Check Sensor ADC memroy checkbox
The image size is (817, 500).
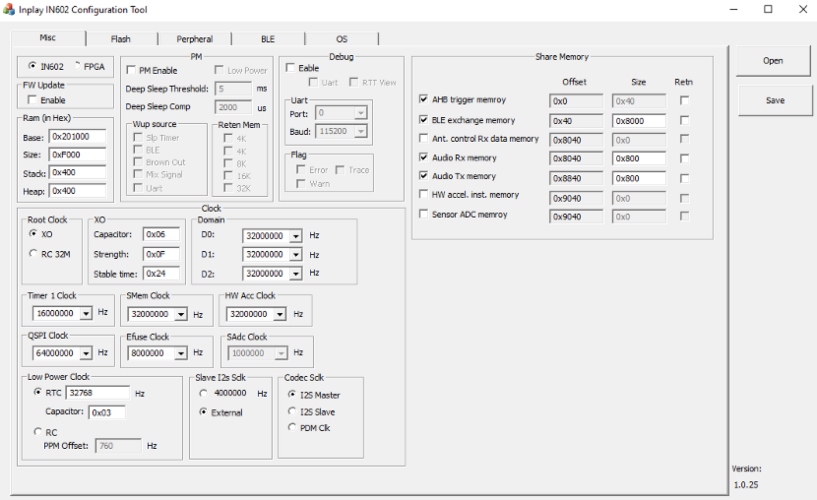point(424,214)
